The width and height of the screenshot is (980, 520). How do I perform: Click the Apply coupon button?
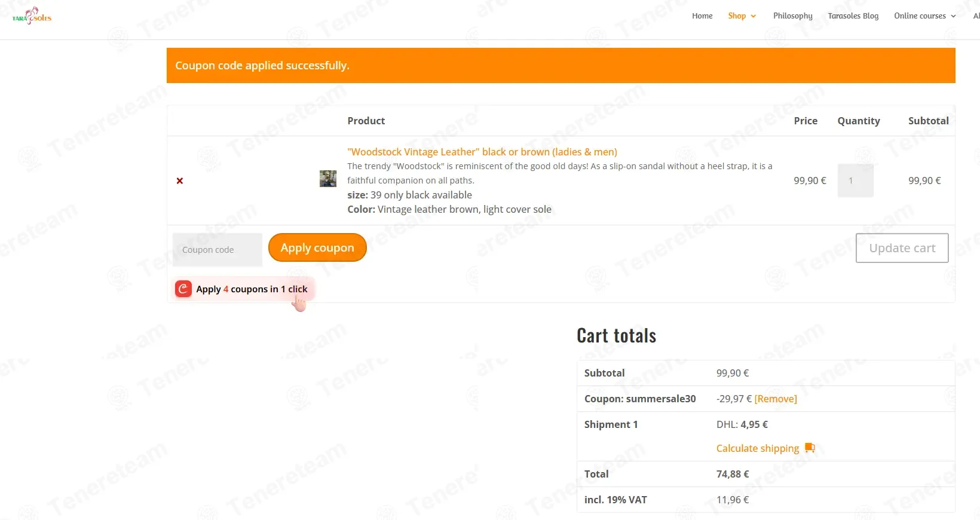317,247
